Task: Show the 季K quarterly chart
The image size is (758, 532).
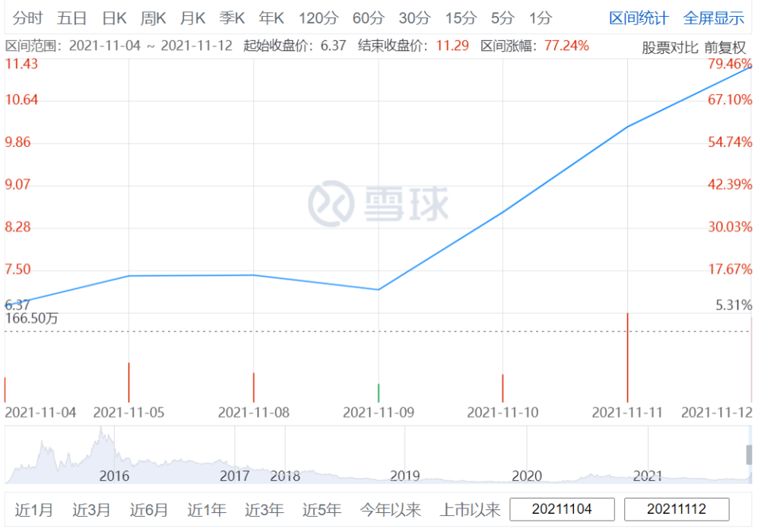Action: (232, 18)
